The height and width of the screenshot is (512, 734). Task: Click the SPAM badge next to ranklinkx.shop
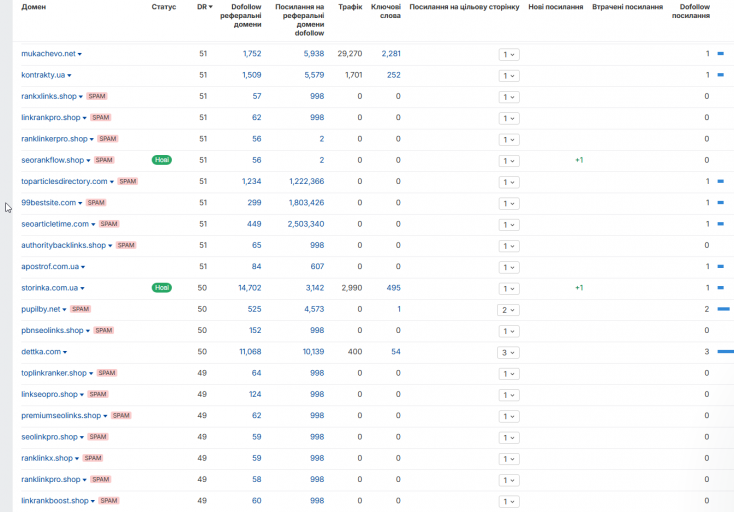pyautogui.click(x=93, y=458)
